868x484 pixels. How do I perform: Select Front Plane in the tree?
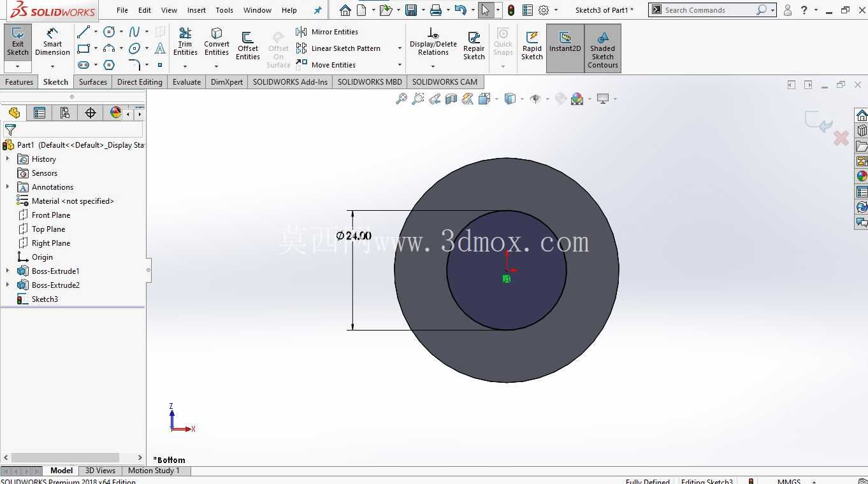(44, 215)
